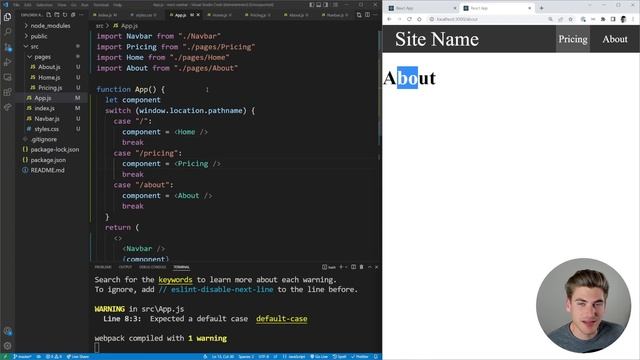640x360 pixels.
Task: Open Run and Debug view
Action: tap(7, 62)
